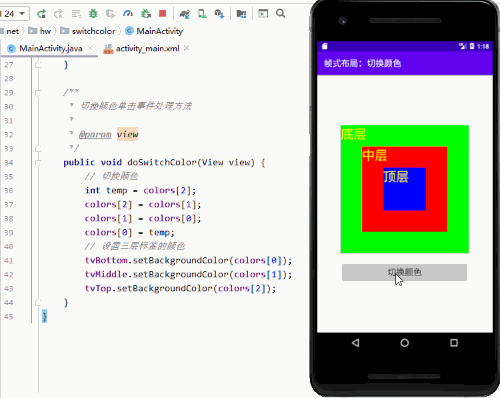Tap the emulator Home circle button
Screen dimensions: 500x398
[x=405, y=343]
